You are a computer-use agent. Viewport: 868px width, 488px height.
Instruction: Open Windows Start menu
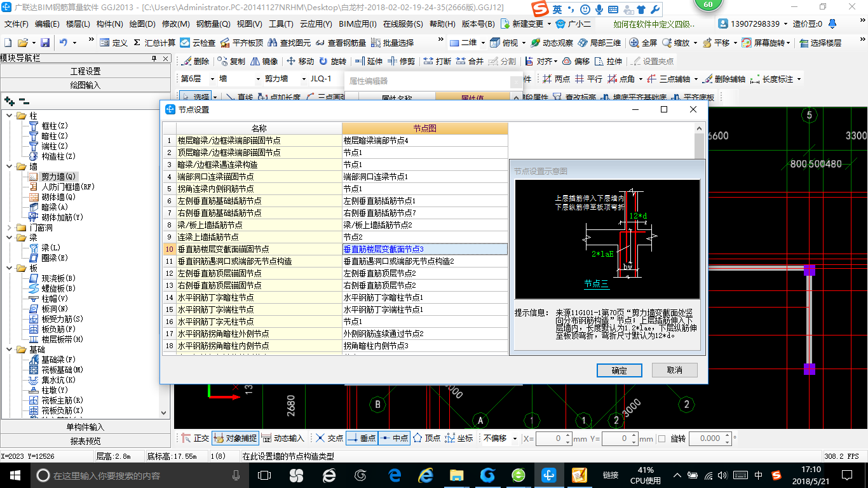click(15, 475)
